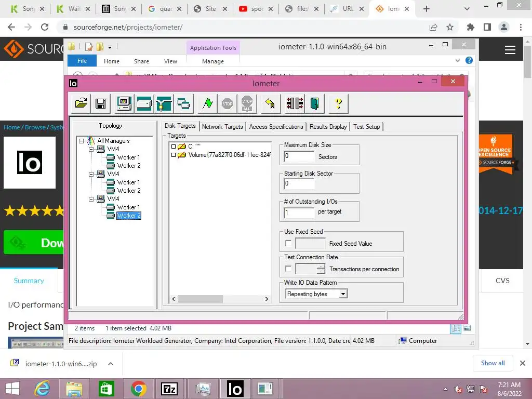Open Explorer View ribbon tab
The height and width of the screenshot is (399, 532).
point(170,61)
